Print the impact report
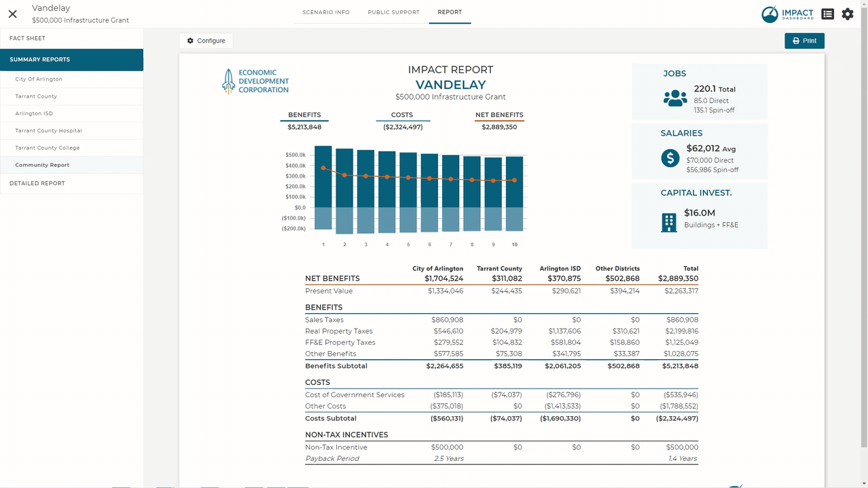This screenshot has height=488, width=868. 804,41
